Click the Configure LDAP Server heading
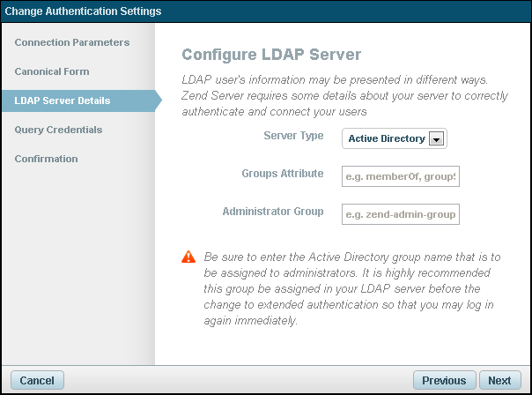 270,55
